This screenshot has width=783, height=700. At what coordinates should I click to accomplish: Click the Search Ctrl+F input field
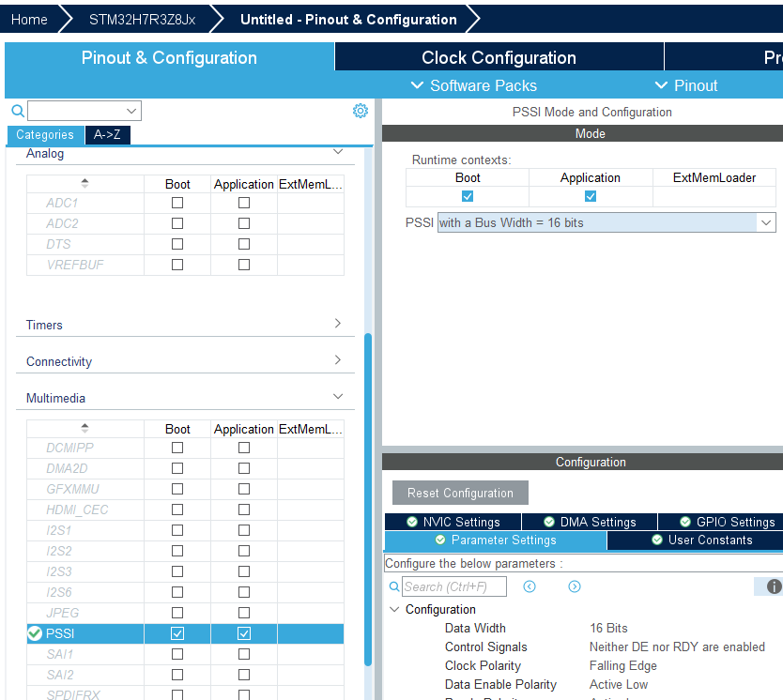coord(454,586)
